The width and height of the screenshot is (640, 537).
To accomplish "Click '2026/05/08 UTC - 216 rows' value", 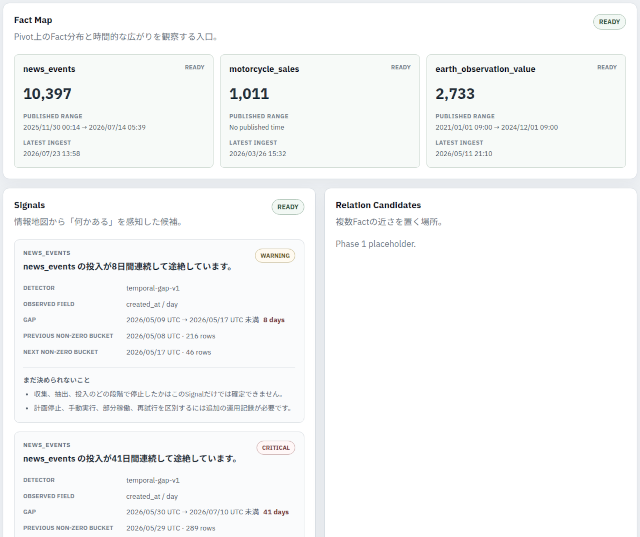I will point(171,336).
